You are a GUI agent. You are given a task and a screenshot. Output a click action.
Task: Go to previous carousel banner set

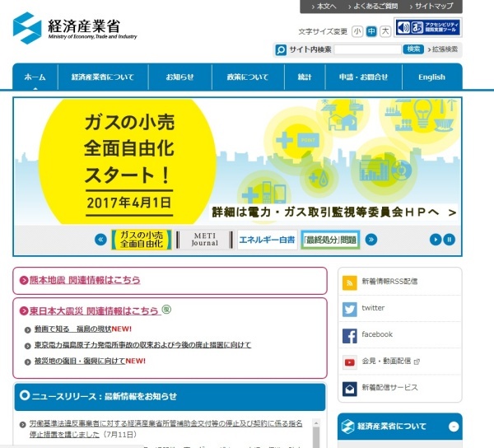tap(100, 240)
